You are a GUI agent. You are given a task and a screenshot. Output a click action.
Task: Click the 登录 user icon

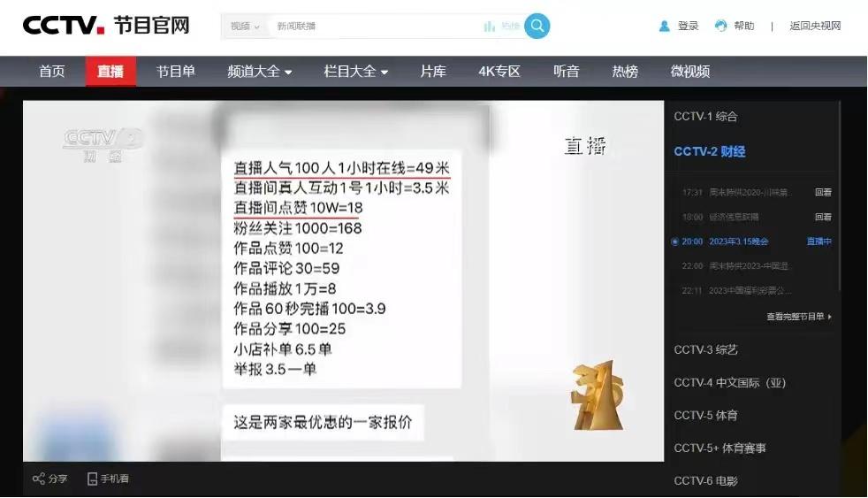pos(665,26)
